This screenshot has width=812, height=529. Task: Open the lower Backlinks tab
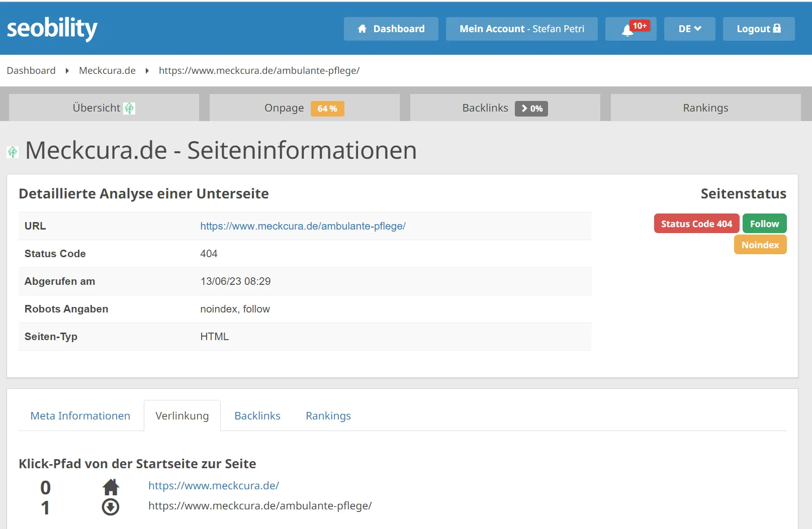tap(257, 415)
